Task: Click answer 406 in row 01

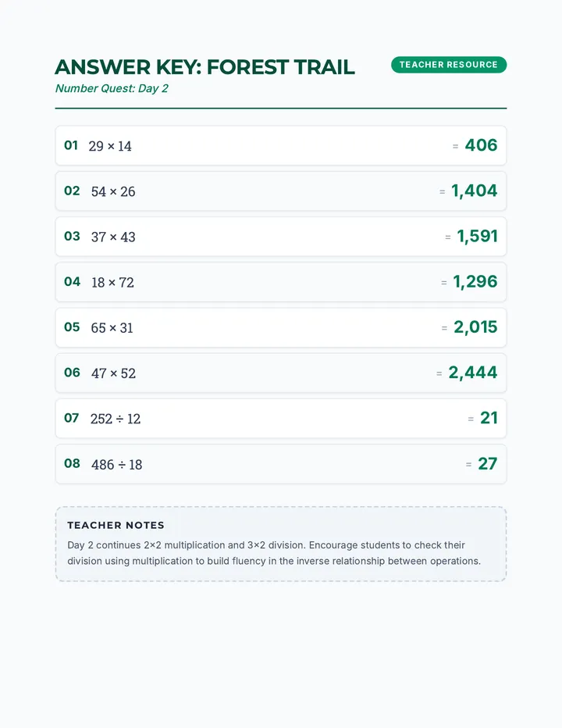Action: coord(482,145)
